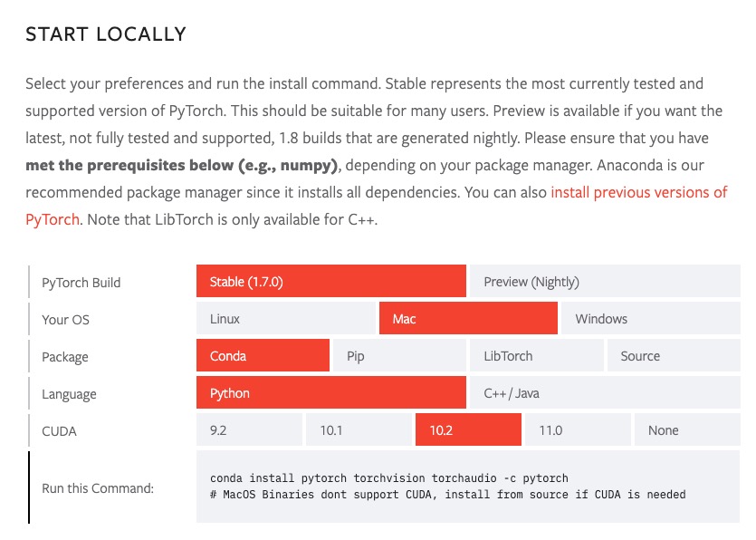Choose Windows as your OS
The width and height of the screenshot is (756, 540).
650,319
